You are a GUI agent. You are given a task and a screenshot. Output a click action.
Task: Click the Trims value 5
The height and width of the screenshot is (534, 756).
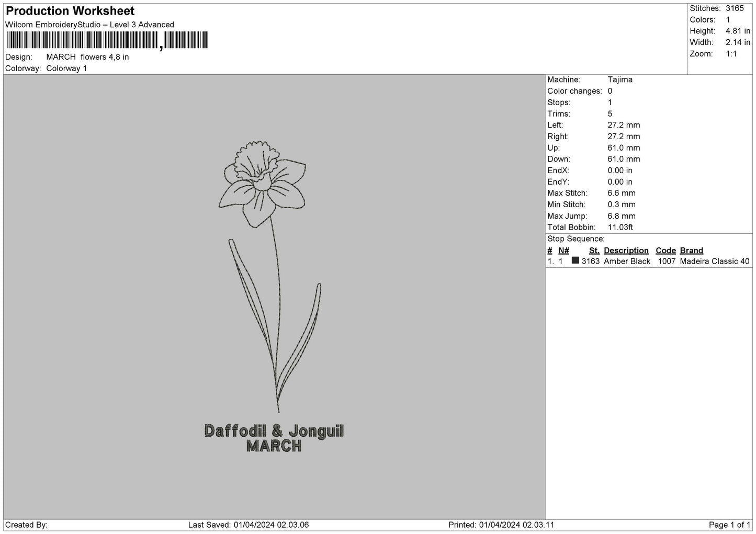tap(610, 113)
